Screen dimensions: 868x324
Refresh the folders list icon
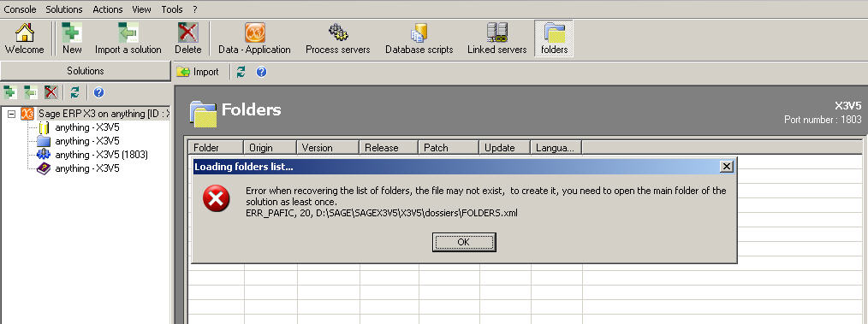pyautogui.click(x=241, y=72)
